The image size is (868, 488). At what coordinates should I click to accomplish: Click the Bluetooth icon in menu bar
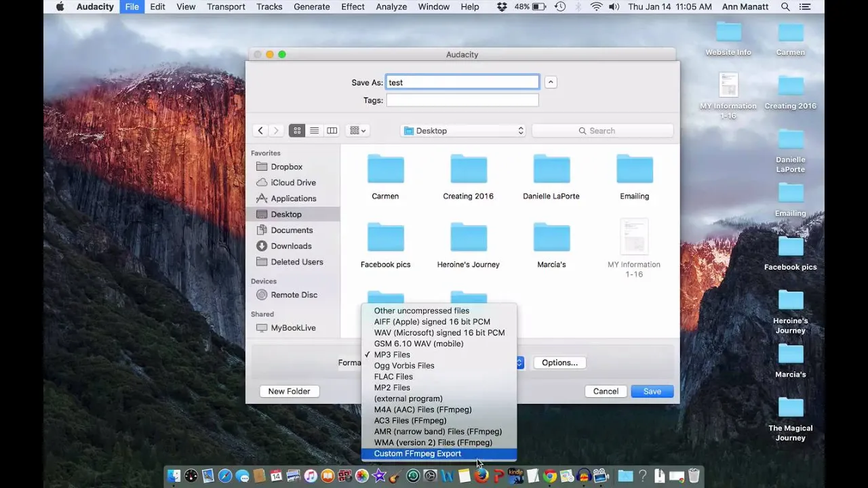pyautogui.click(x=578, y=7)
